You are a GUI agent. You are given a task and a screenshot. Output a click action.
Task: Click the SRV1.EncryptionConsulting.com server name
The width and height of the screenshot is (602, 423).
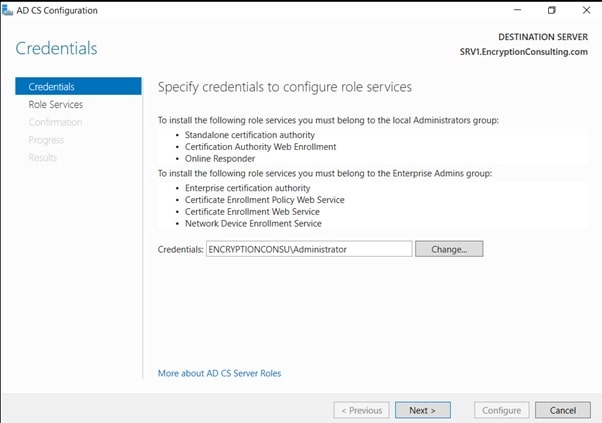[523, 52]
